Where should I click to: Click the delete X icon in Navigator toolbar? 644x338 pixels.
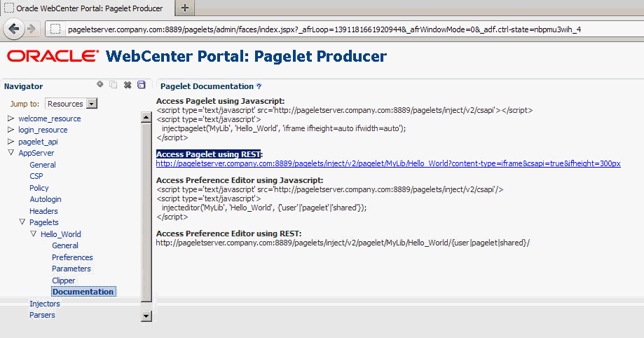point(128,85)
